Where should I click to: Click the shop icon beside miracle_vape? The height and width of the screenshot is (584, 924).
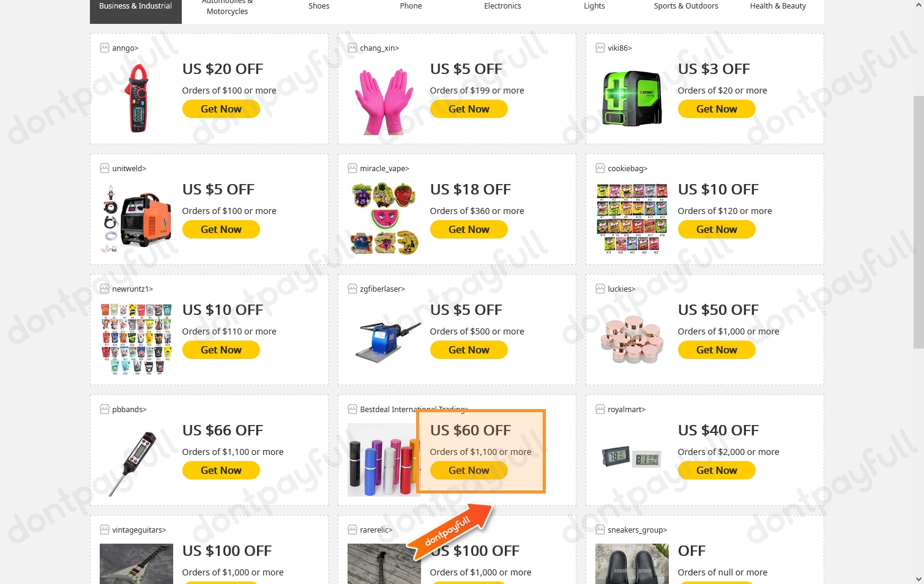coord(352,168)
